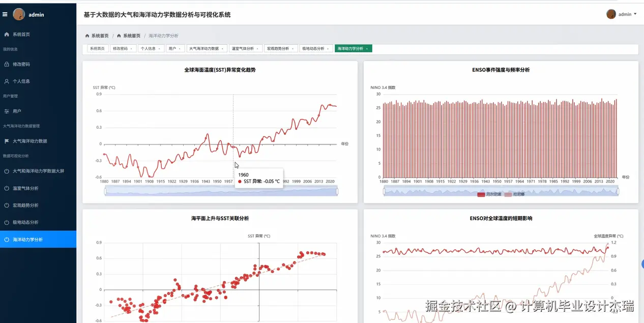644x323 pixels.
Task: Click ENSO对全球温度的短期影响 chart title
Action: [x=501, y=218]
